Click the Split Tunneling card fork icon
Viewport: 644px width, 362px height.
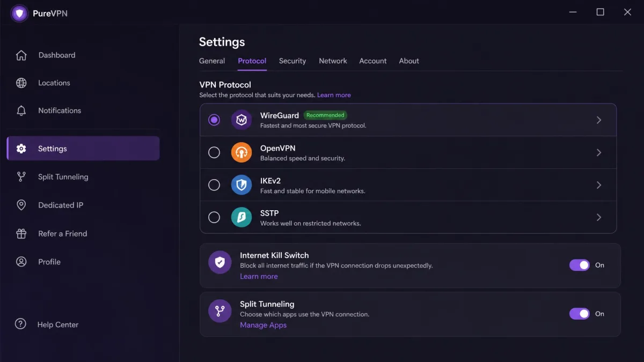219,311
